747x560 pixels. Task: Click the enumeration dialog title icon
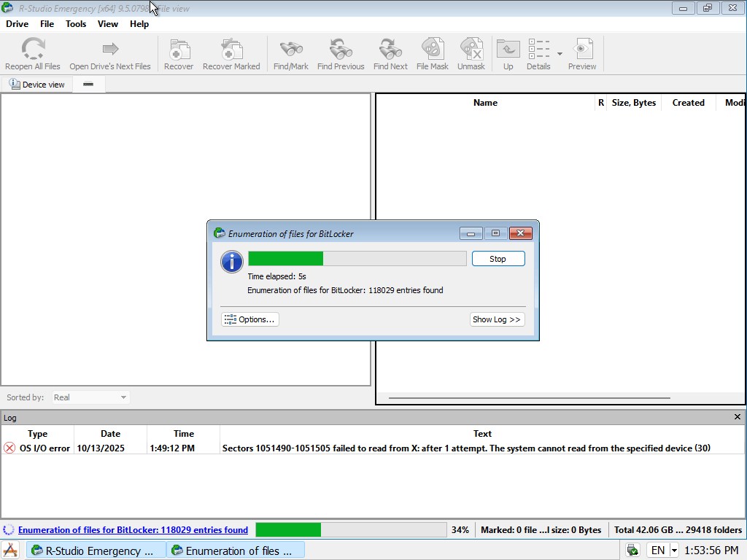(219, 233)
